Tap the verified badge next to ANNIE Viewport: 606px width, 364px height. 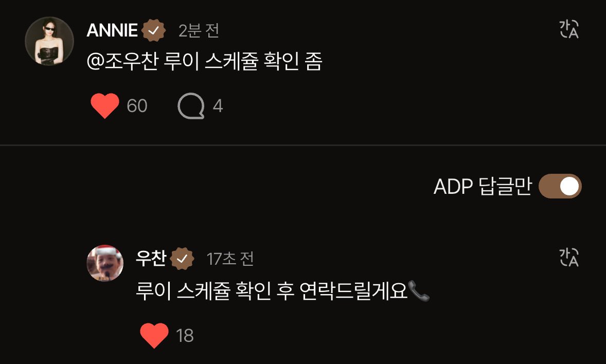tap(153, 30)
